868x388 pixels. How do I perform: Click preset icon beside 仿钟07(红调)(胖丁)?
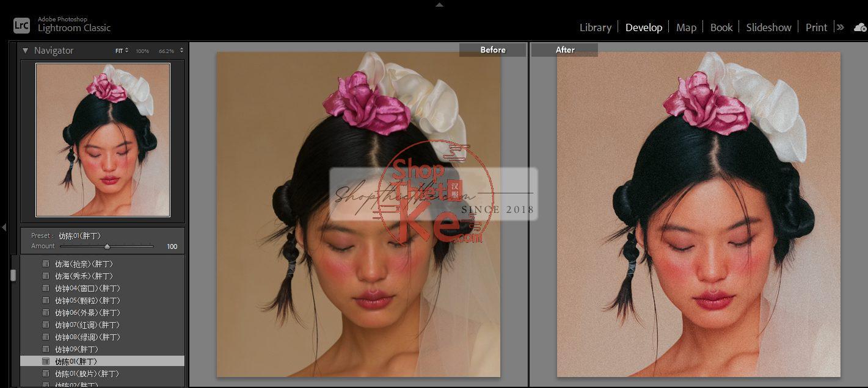46,325
